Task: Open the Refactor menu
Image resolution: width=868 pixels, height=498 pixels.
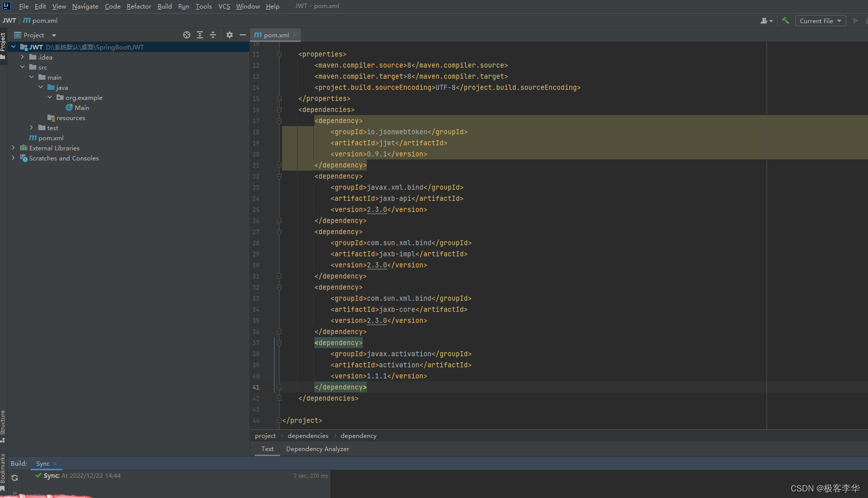Action: click(x=139, y=6)
